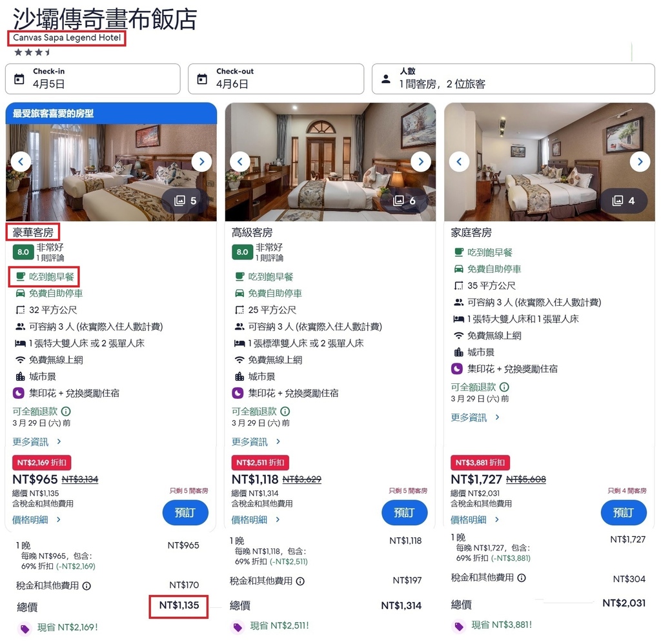Image resolution: width=661 pixels, height=644 pixels.
Task: Open 家庭客房 photo gallery with 4 photos
Action: [x=624, y=201]
